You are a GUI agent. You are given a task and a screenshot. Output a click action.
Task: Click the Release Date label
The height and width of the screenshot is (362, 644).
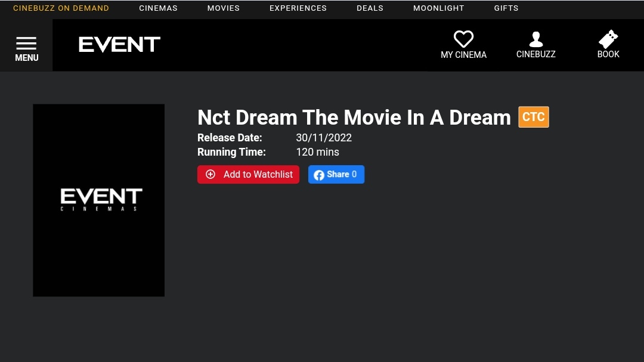click(230, 138)
